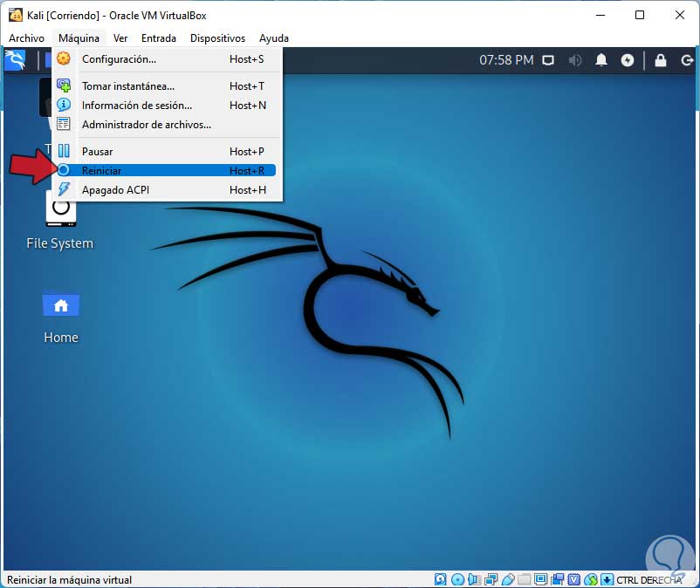Image resolution: width=700 pixels, height=588 pixels.
Task: Click the VirtualBox title bar app icon
Action: [16, 15]
